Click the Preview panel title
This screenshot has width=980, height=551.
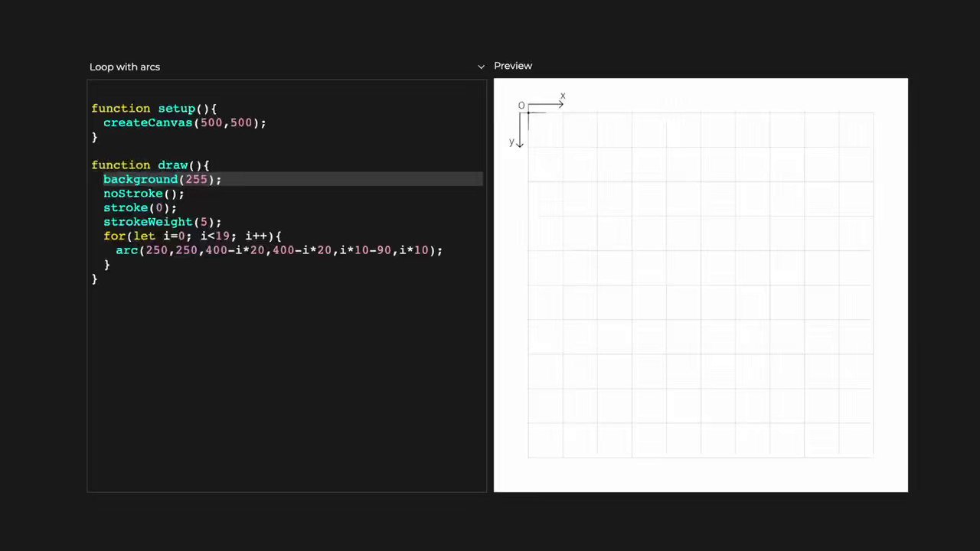(x=513, y=66)
